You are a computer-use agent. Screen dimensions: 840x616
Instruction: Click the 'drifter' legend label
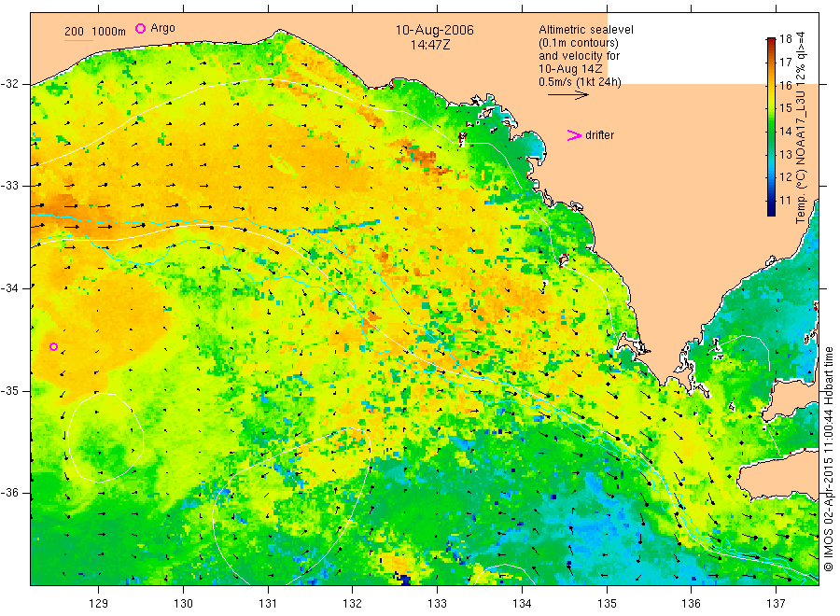click(x=599, y=135)
